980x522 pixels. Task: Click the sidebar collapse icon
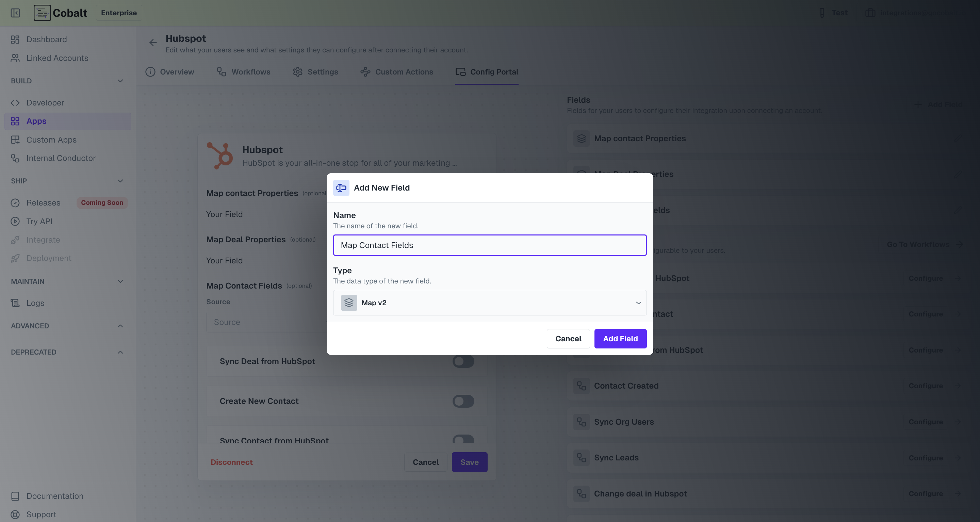(x=15, y=13)
